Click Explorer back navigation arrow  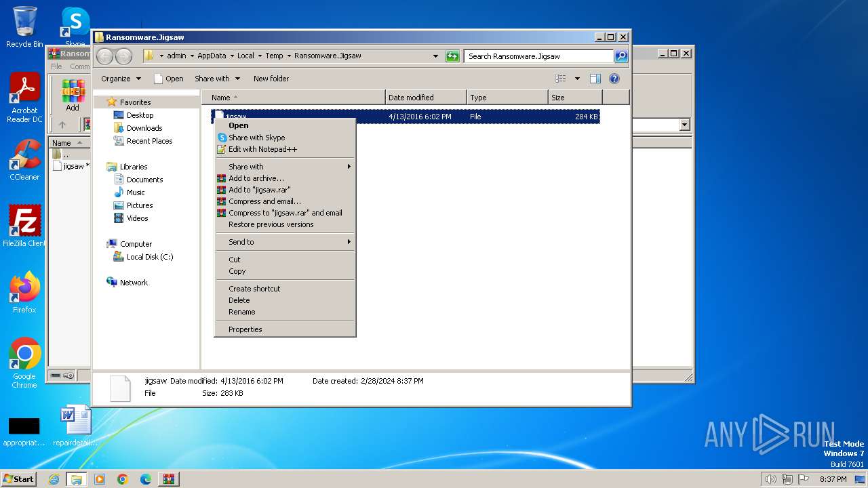(104, 56)
